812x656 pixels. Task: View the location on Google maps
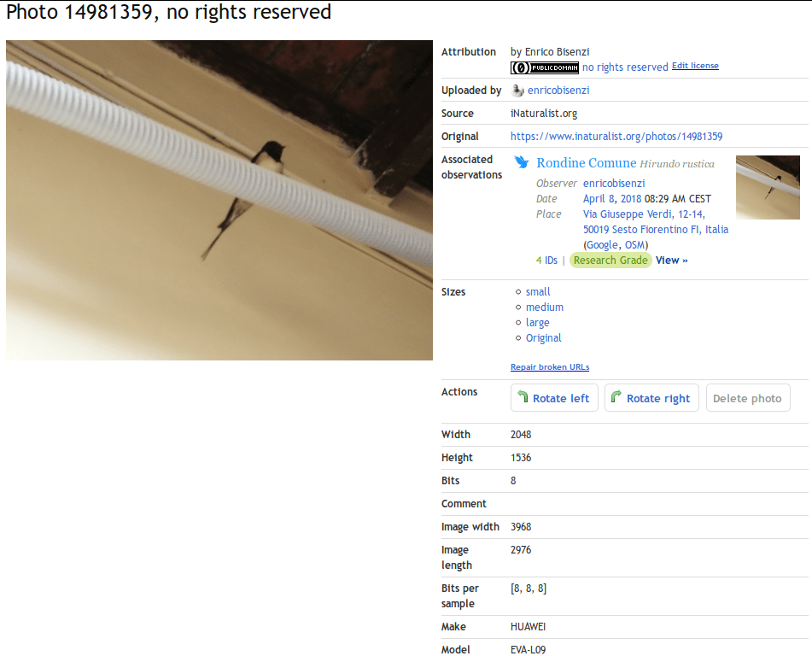point(602,245)
